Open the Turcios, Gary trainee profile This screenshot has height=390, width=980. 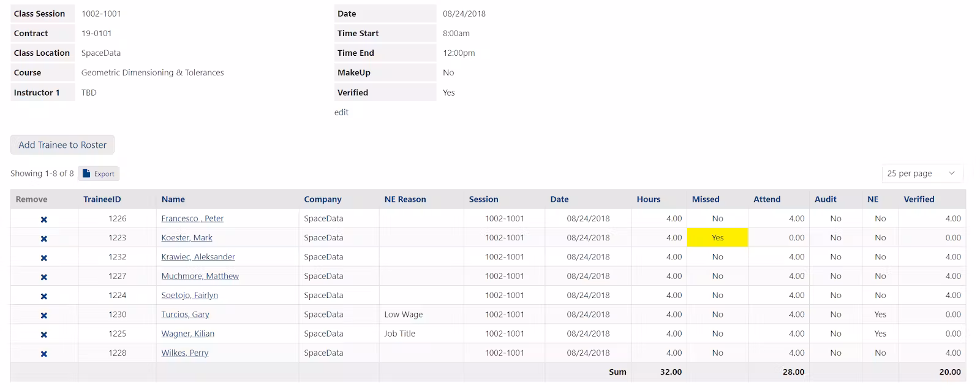tap(185, 315)
